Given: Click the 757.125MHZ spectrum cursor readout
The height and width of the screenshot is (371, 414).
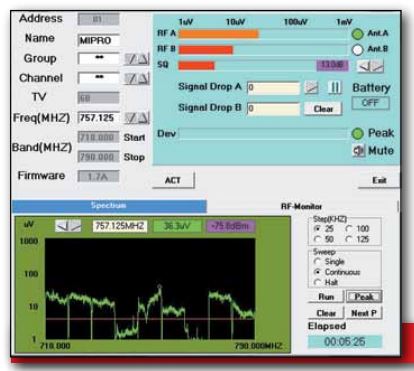Looking at the screenshot, I should click(120, 226).
